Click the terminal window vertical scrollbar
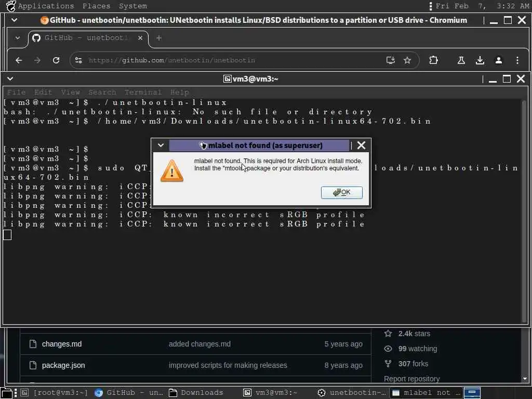 click(524, 210)
